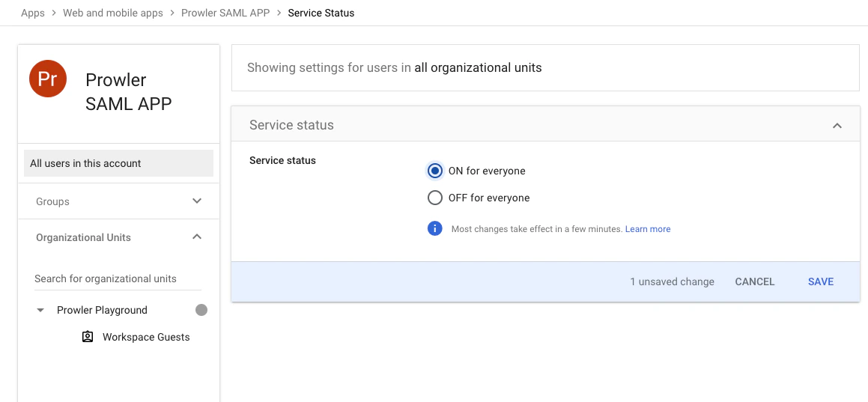Click the '1 unsaved change' text
Image resolution: width=868 pixels, height=402 pixels.
pos(672,281)
